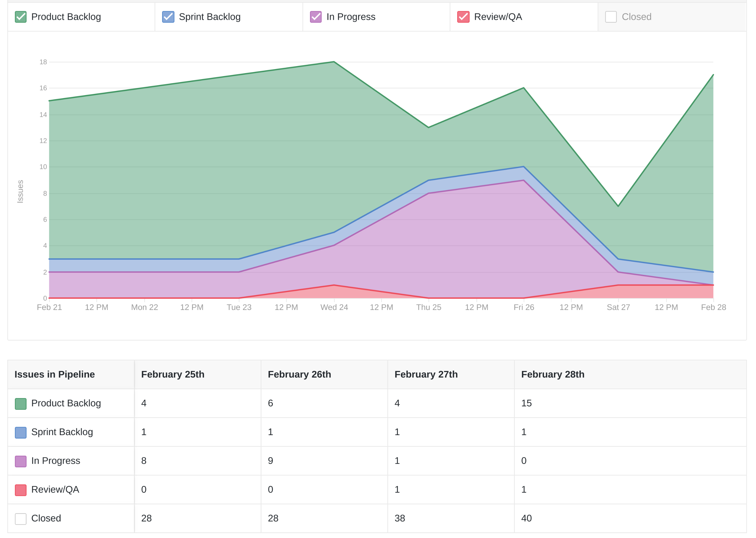The height and width of the screenshot is (538, 756).
Task: Click In Progress value 9 for February 26th
Action: coord(271,461)
